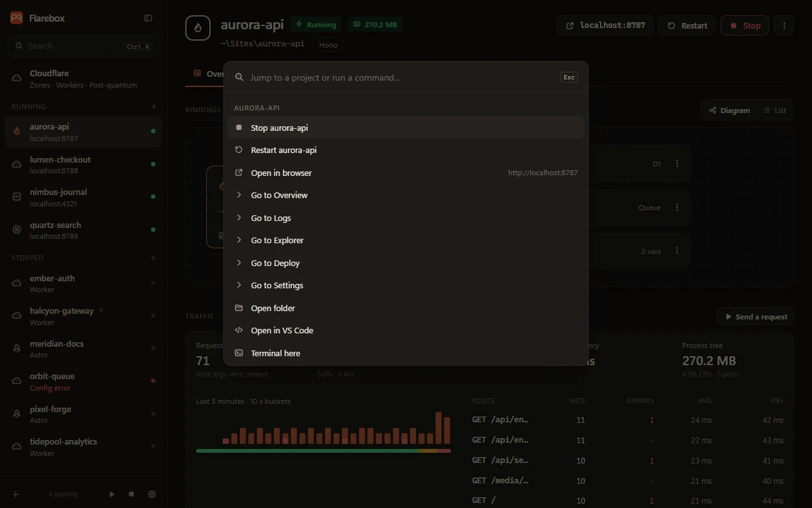The height and width of the screenshot is (508, 812).
Task: Click the add project plus icon
Action: click(x=16, y=494)
